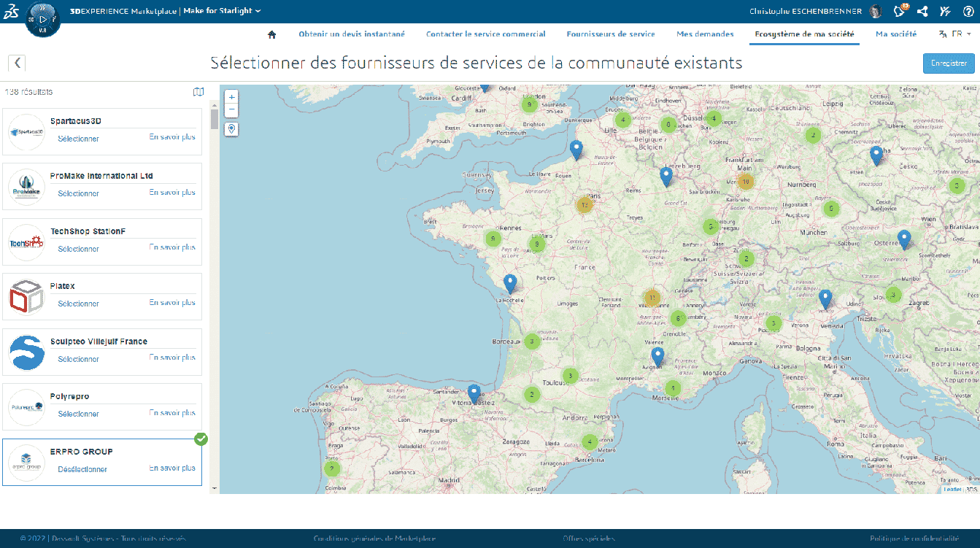Open Conditions générales de Marketplace link
The height and width of the screenshot is (548, 980).
(374, 539)
